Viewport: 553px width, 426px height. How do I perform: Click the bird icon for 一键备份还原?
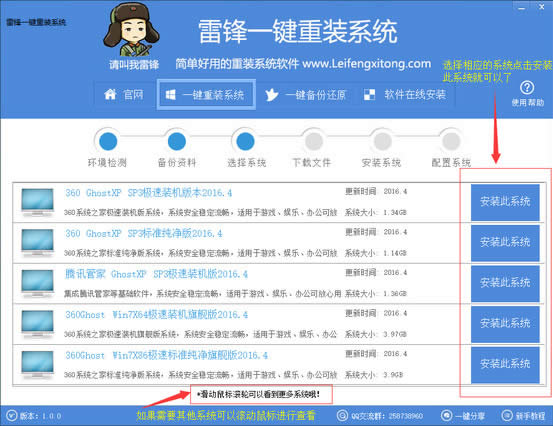(272, 95)
